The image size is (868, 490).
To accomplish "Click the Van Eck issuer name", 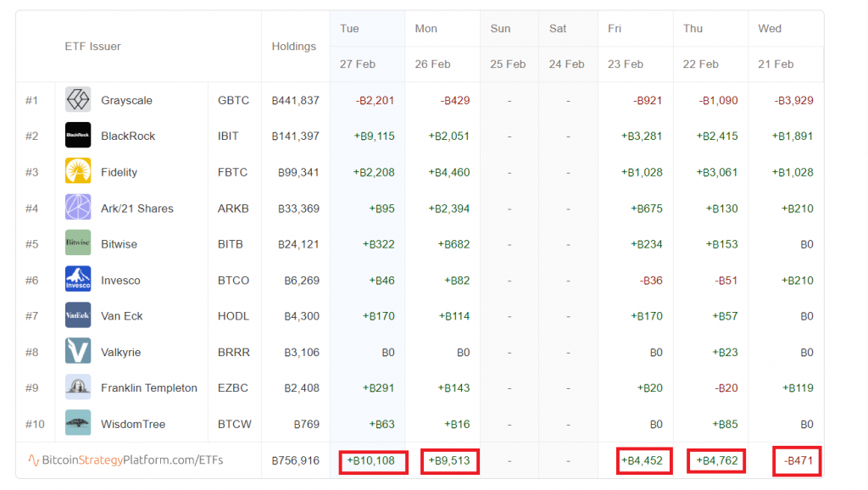I will tap(122, 316).
